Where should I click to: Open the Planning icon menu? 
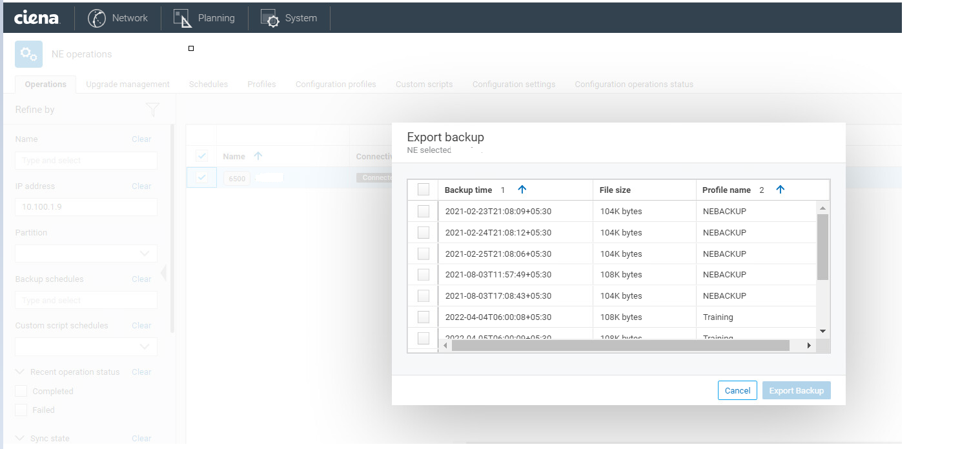[x=183, y=18]
